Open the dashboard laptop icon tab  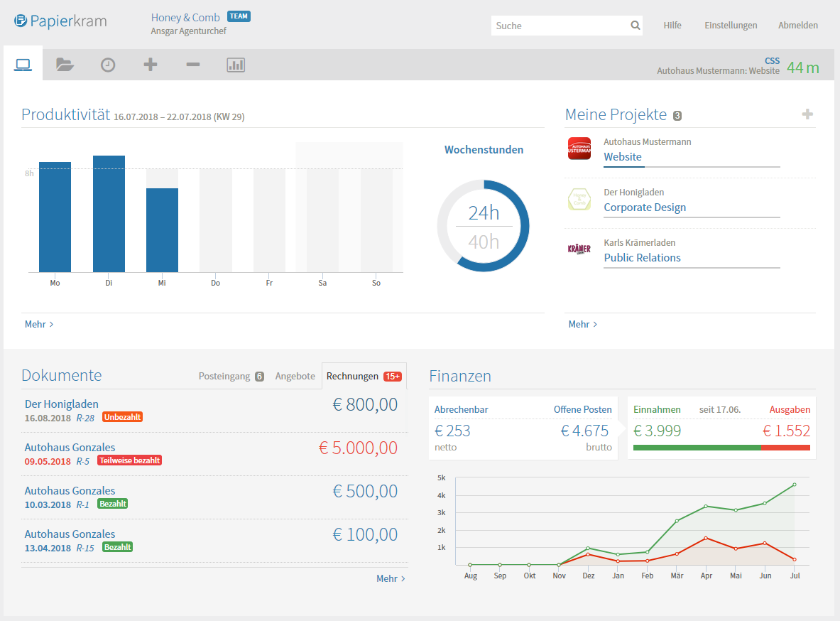(23, 65)
